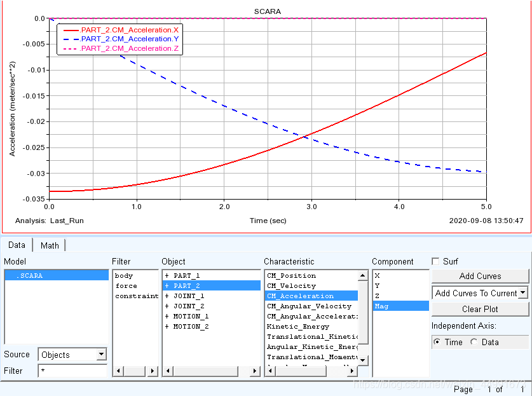Click Filter list left scroll arrow
532x396 pixels.
pyautogui.click(x=118, y=371)
